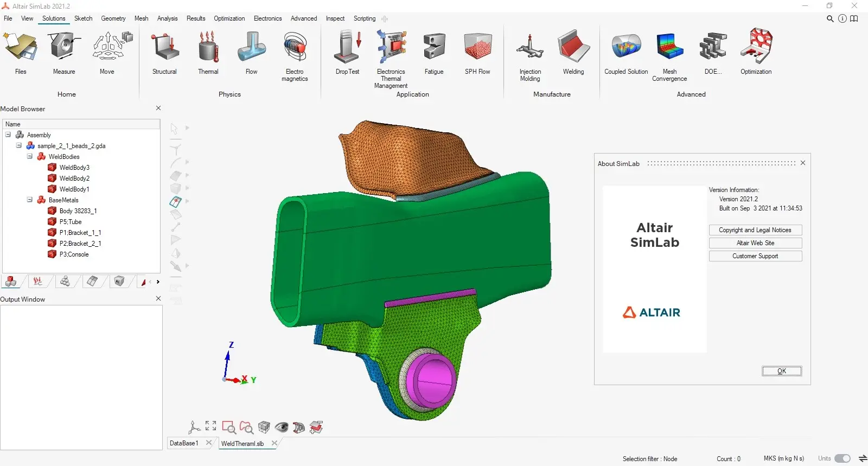Open the Altair Web Site button
Viewport: 868px width, 466px height.
[755, 243]
